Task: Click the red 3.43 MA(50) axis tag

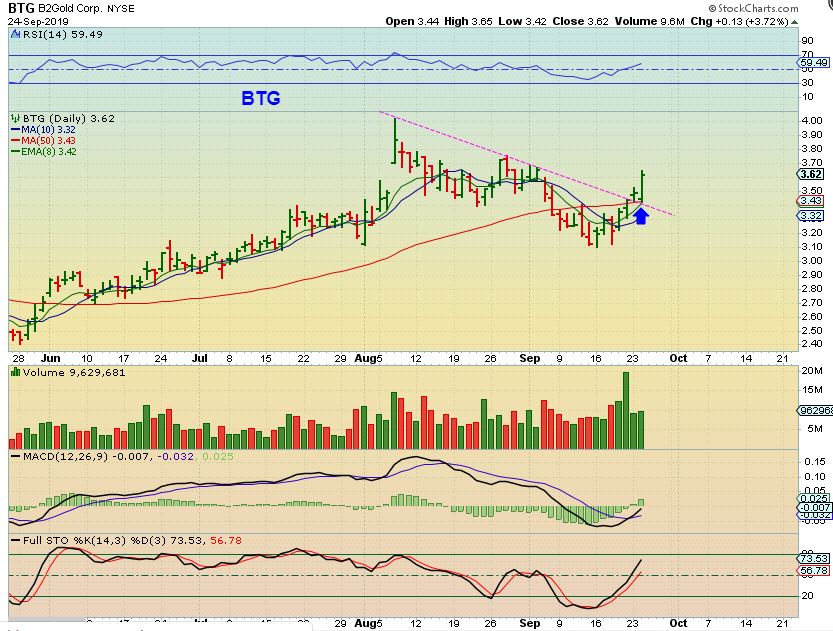Action: point(811,201)
